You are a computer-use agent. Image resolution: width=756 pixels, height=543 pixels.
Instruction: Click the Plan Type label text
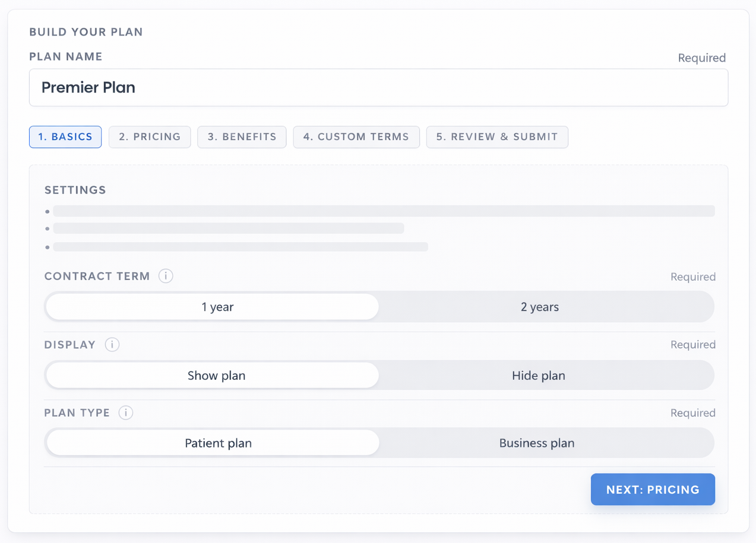[77, 413]
